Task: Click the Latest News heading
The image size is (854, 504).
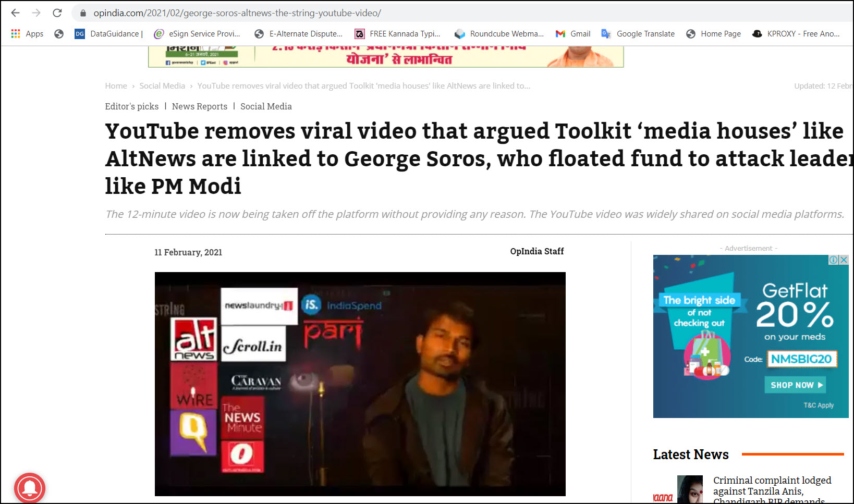Action: tap(691, 454)
